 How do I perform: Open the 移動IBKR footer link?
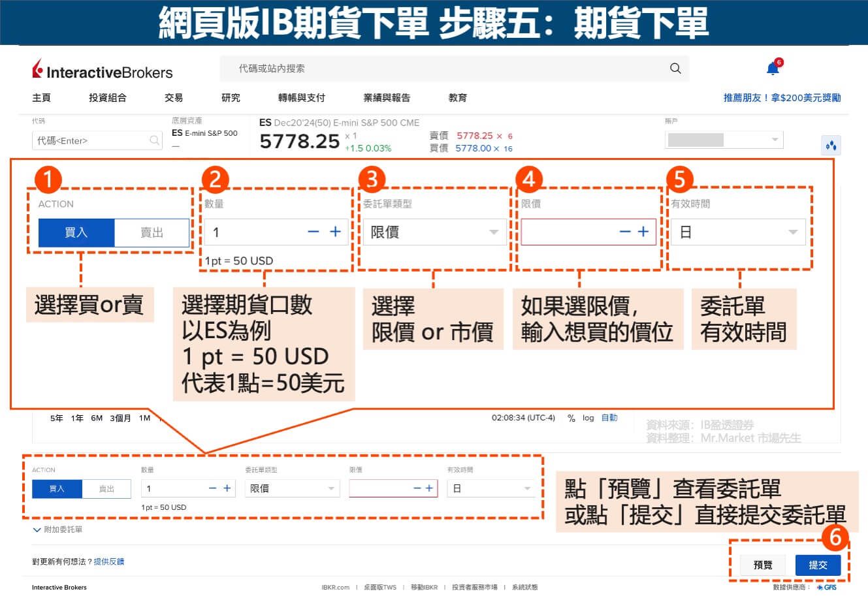click(424, 588)
